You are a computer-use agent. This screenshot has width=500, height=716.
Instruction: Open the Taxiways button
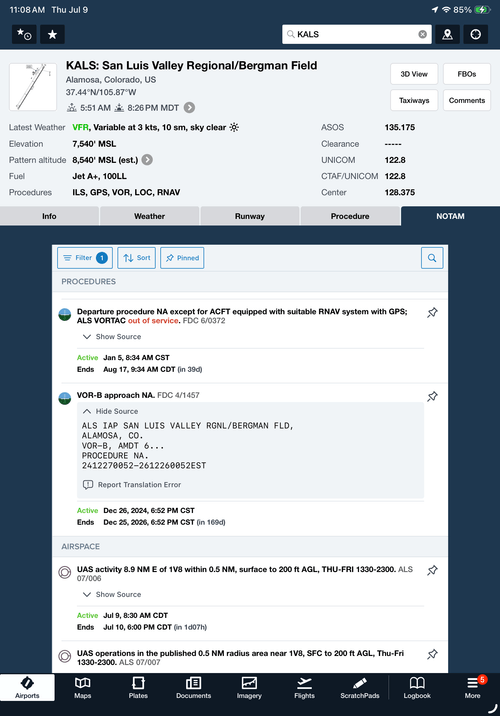tap(414, 100)
